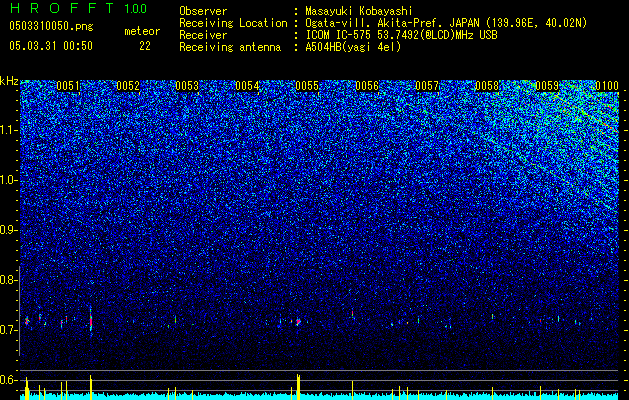Viewport: 629px width, 400px height.
Task: Click time marker 0055
Action: tap(307, 86)
